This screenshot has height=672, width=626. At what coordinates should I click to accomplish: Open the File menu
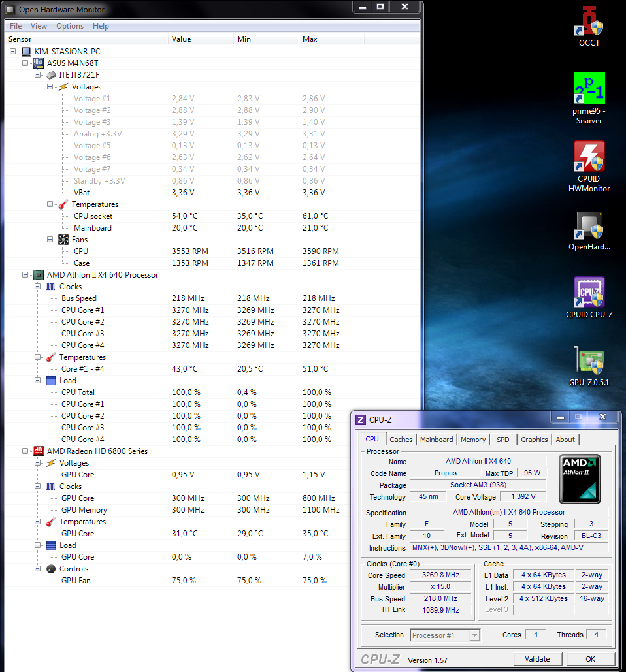[x=16, y=26]
